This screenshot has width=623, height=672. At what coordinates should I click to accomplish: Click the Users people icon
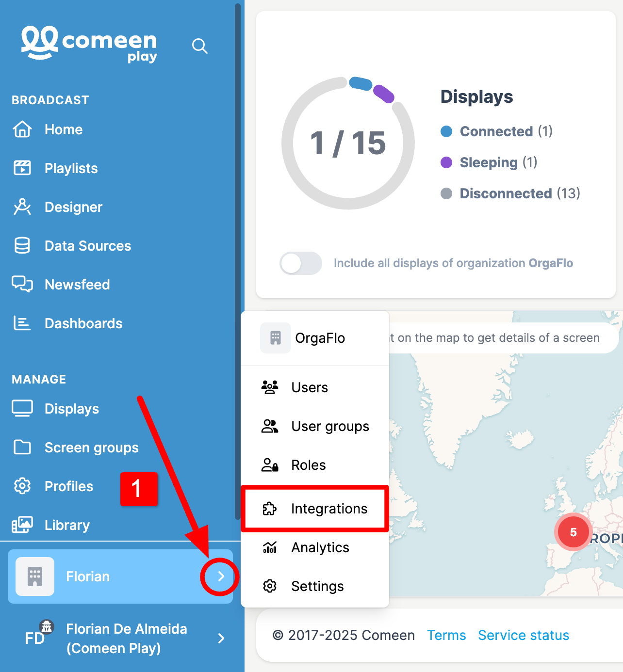click(270, 387)
